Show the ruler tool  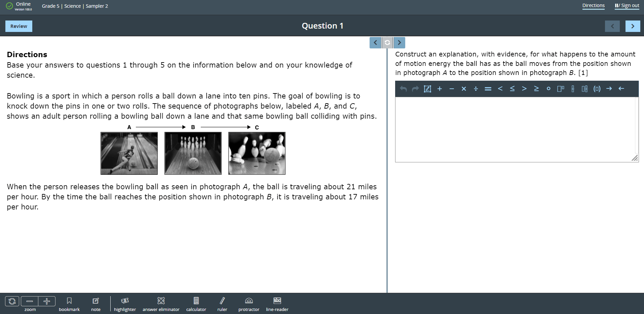(222, 304)
